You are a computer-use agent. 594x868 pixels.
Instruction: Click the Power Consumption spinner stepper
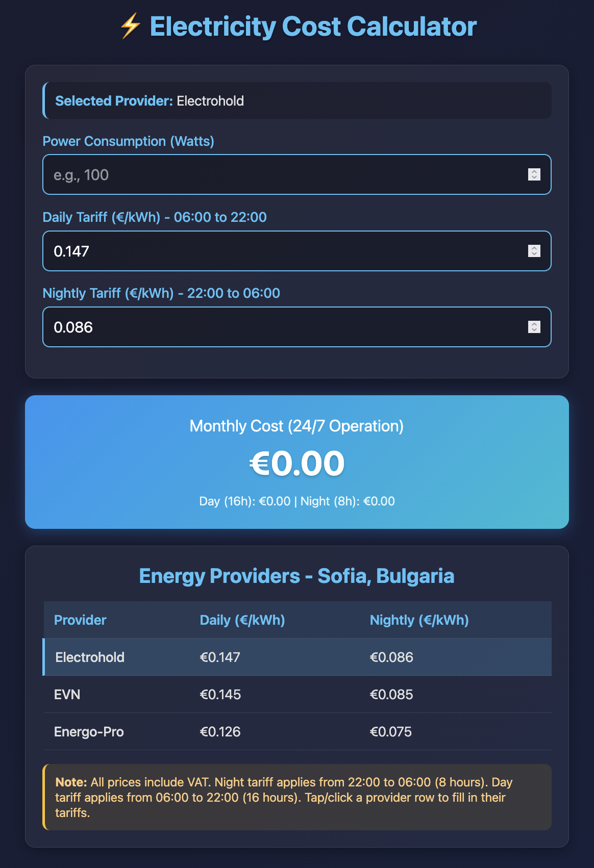[534, 174]
